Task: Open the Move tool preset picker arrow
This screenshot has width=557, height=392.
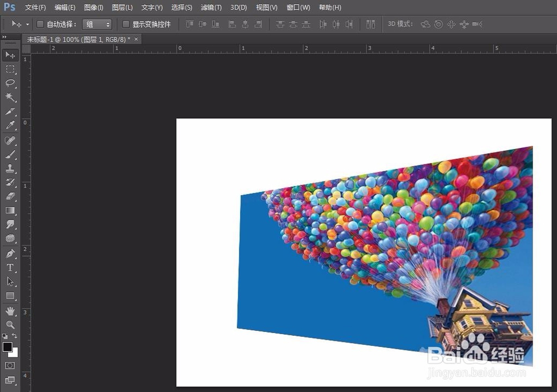Action: [27, 24]
